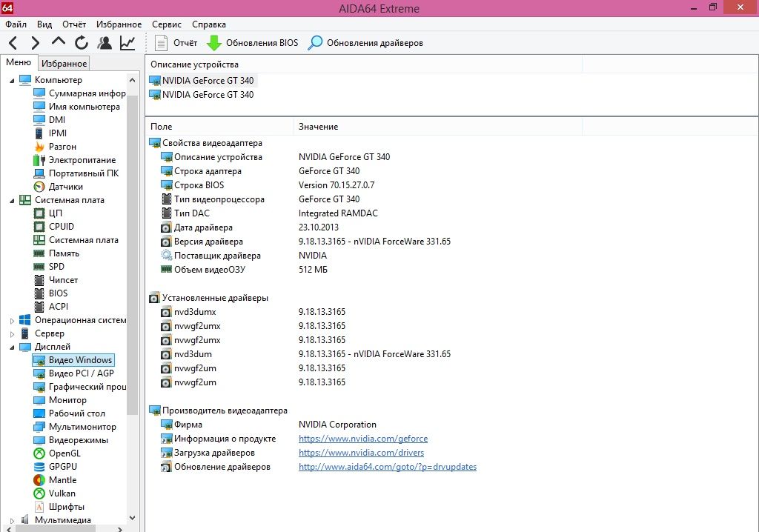Click tree scrollbar up arrow
This screenshot has height=532, width=759.
[133, 80]
